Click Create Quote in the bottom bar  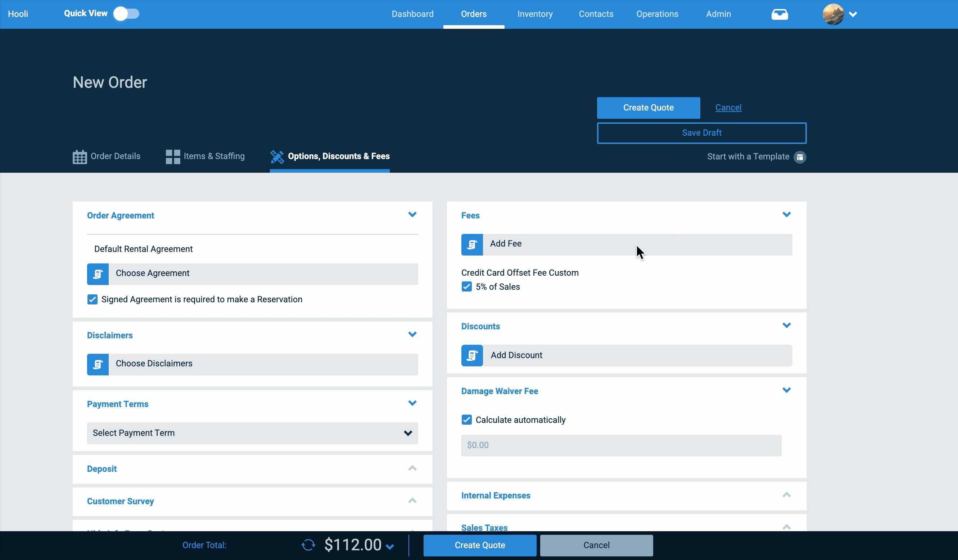click(x=480, y=546)
